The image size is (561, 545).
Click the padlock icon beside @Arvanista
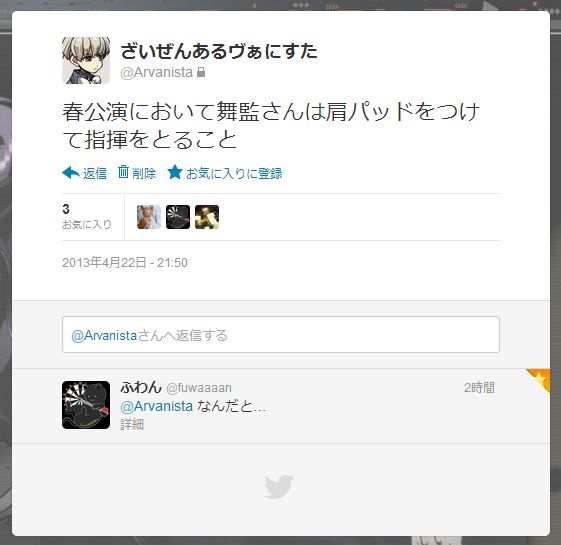pyautogui.click(x=201, y=72)
